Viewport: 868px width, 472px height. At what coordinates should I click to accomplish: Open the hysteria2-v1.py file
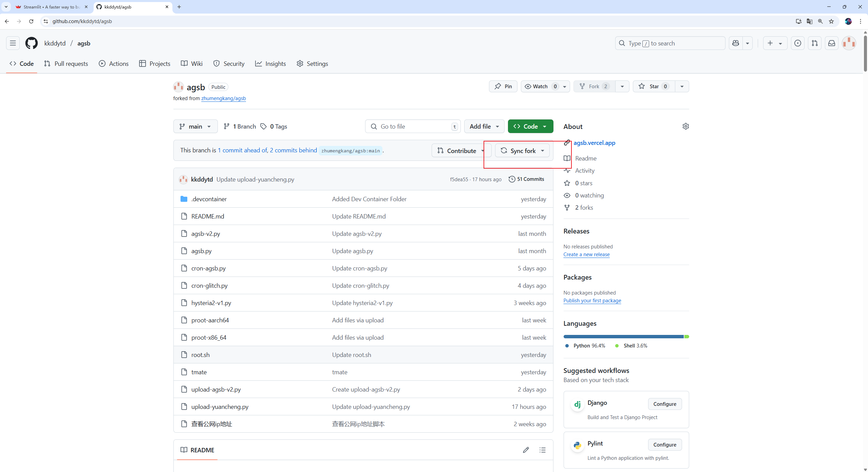point(211,303)
